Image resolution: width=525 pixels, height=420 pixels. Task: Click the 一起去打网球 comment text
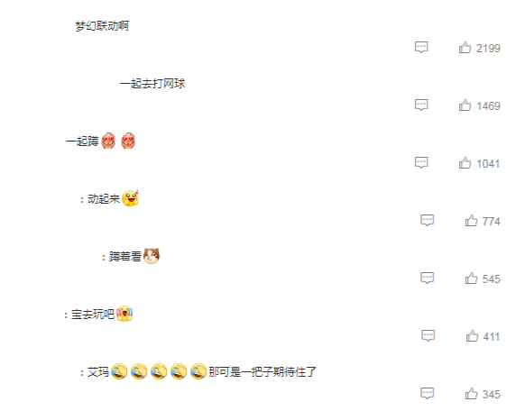[152, 83]
